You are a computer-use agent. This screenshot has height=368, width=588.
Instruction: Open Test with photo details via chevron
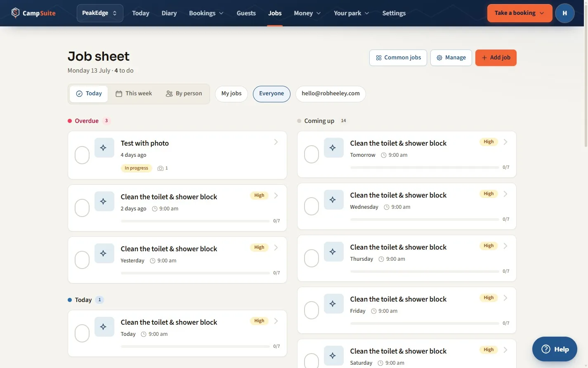(x=276, y=142)
